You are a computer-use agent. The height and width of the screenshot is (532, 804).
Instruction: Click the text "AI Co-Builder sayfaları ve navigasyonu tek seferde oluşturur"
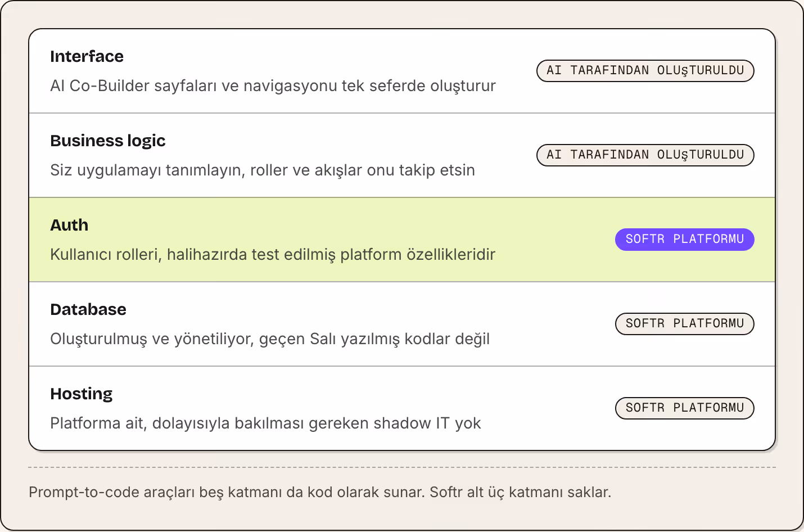point(273,85)
